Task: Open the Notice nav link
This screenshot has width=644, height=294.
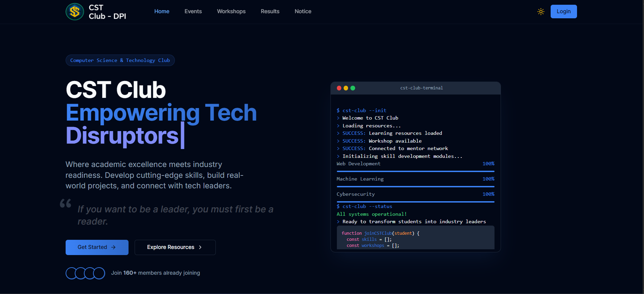Action: (303, 12)
